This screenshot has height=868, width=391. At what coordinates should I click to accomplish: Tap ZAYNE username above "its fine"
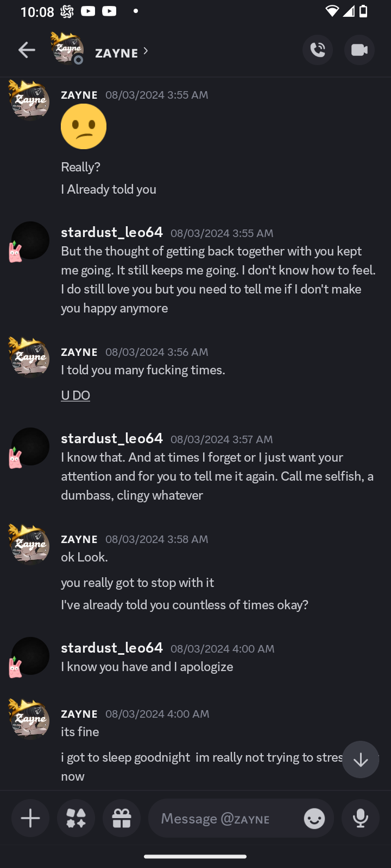tap(79, 714)
